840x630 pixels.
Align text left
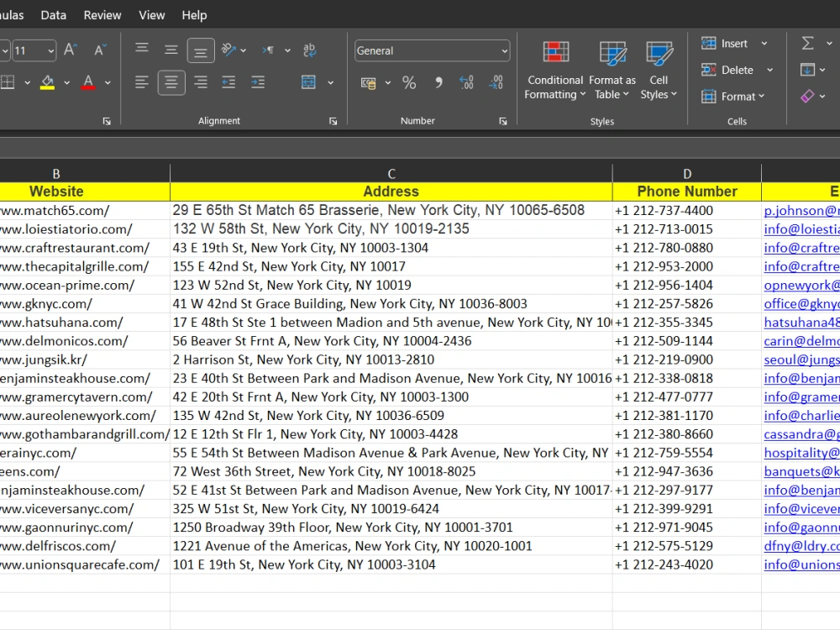[142, 82]
